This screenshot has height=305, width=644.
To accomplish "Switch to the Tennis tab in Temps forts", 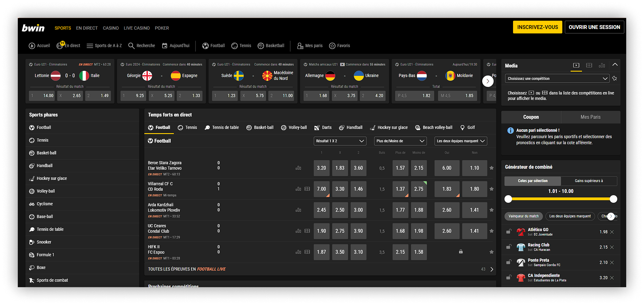I will (x=187, y=127).
